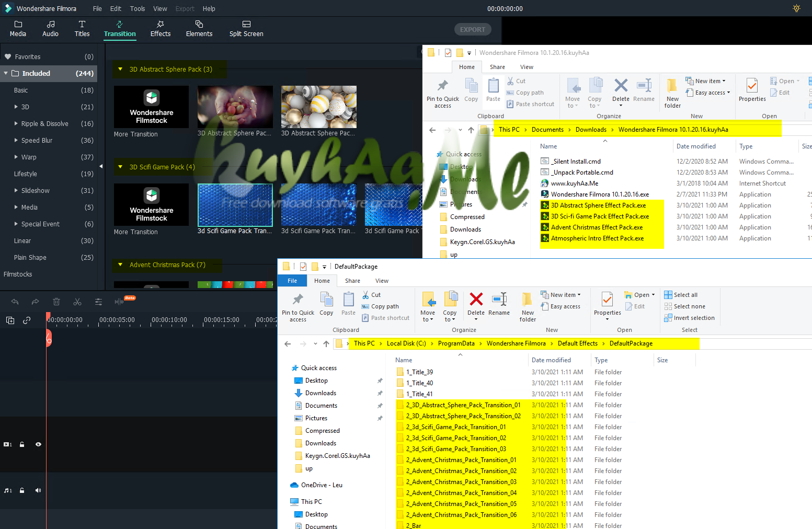The image size is (812, 529).
Task: Click the undo icon above the timeline
Action: (x=15, y=302)
